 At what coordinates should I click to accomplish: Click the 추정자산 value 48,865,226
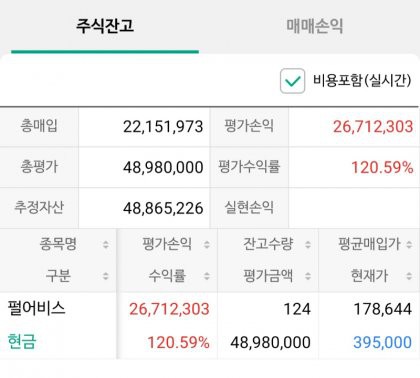coord(163,208)
